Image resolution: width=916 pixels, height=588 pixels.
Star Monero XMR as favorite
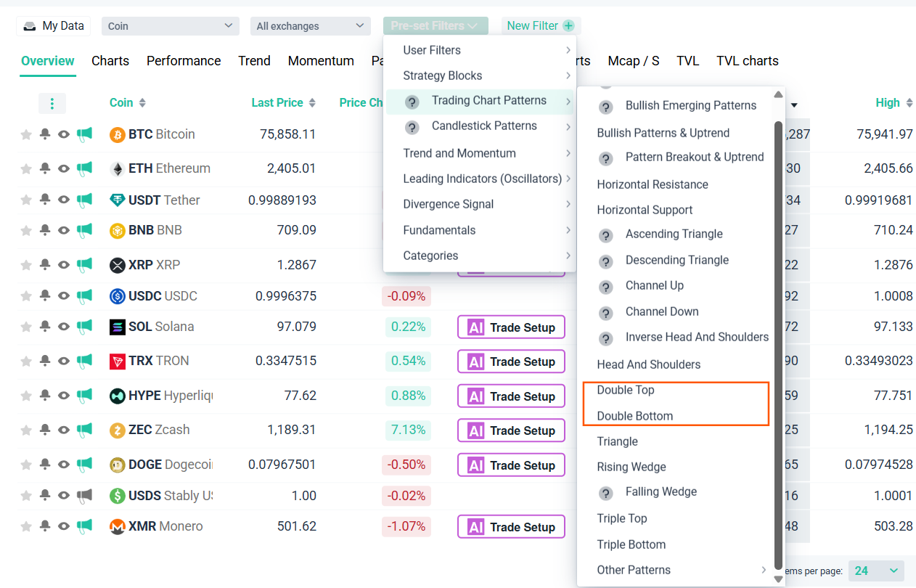[26, 526]
